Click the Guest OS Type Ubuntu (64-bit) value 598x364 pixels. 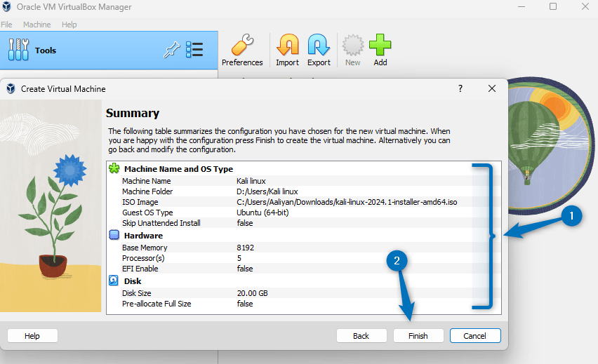click(x=263, y=213)
